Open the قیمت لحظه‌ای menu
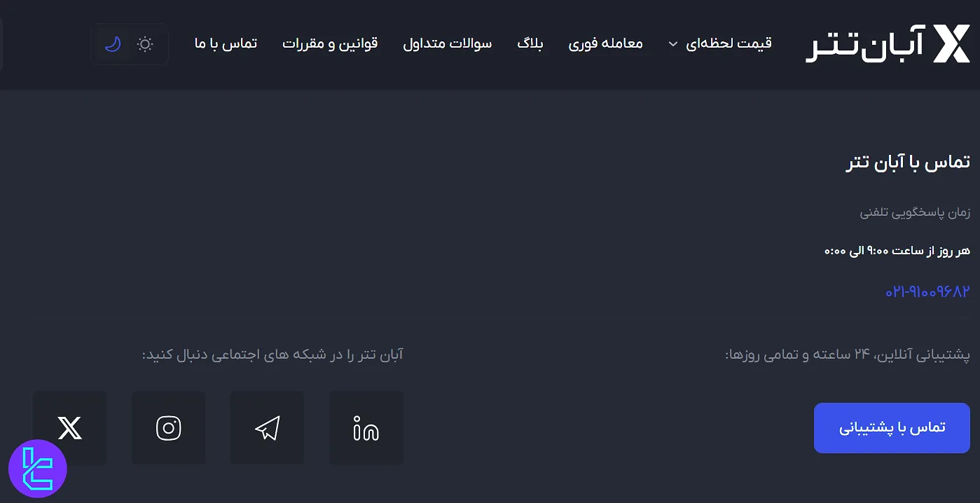 pos(729,42)
